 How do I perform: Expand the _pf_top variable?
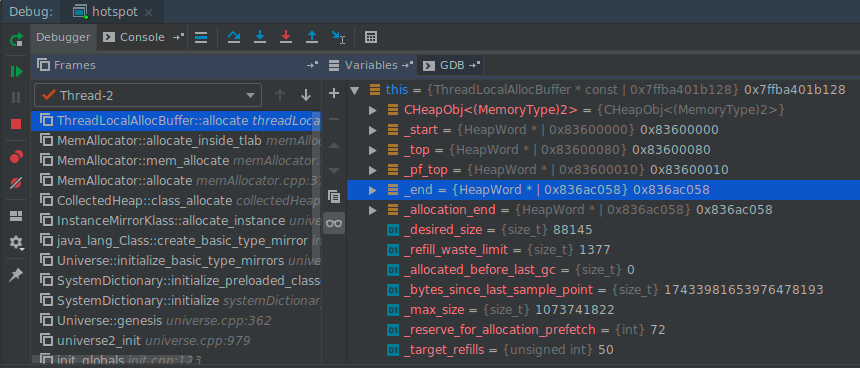(373, 170)
